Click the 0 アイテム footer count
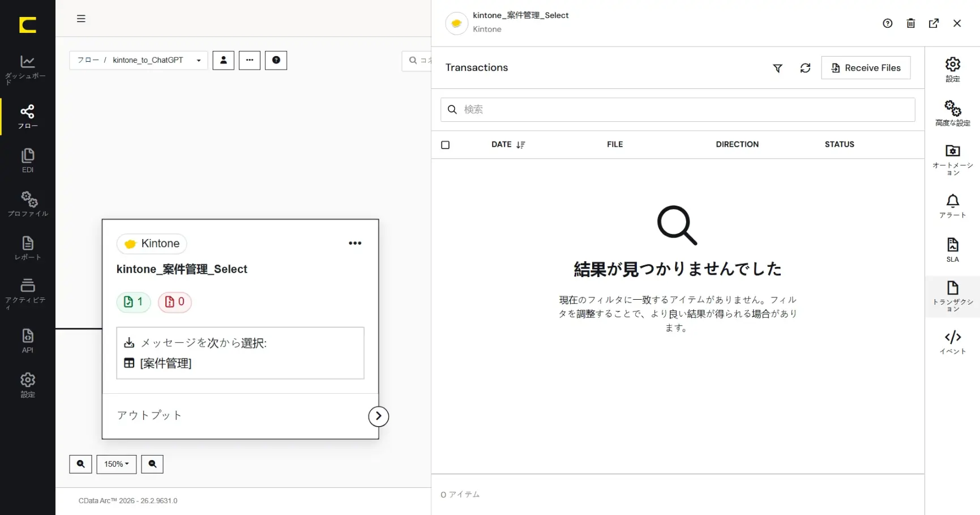The width and height of the screenshot is (980, 515). 460,495
